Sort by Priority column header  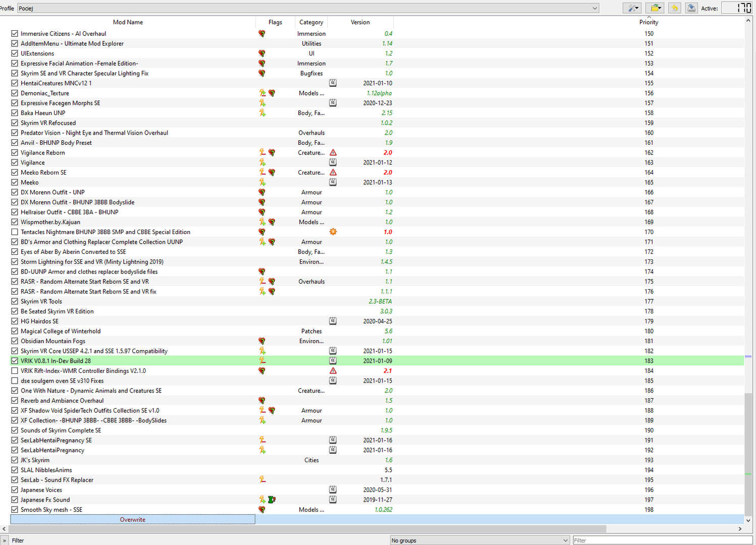pos(649,22)
